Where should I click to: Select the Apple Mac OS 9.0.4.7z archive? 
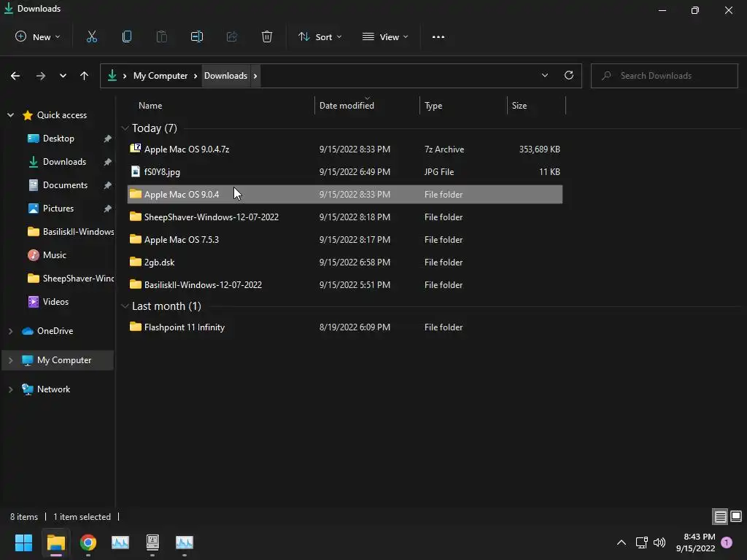344,149
